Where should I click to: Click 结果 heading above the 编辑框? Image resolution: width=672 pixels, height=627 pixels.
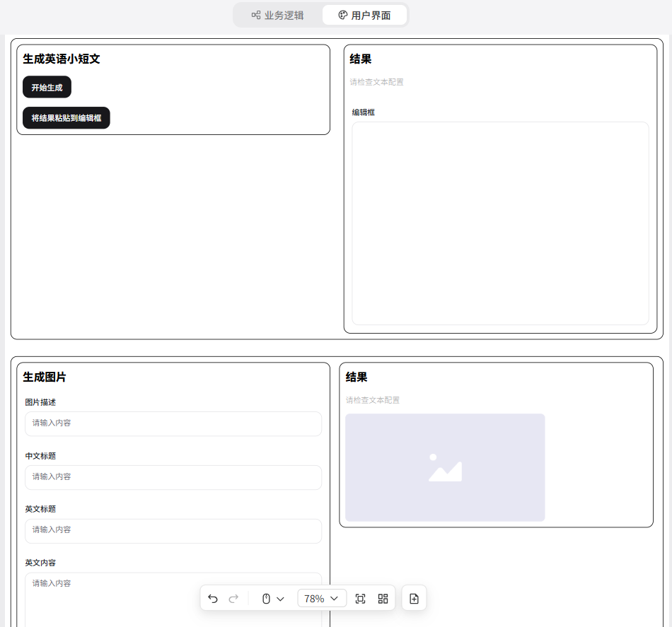tap(361, 59)
